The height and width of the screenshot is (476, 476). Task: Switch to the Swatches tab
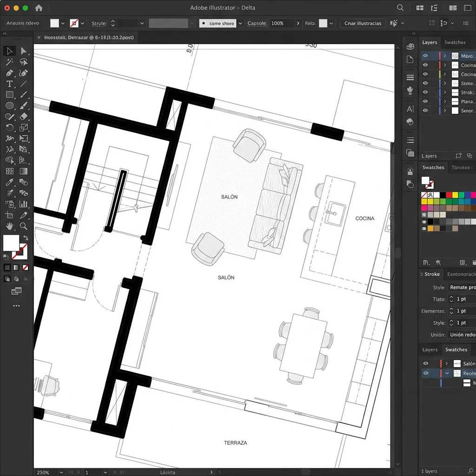tap(455, 42)
